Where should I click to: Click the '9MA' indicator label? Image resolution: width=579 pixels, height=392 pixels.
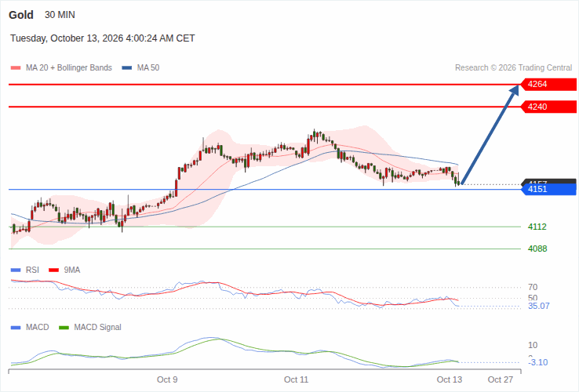pos(71,270)
